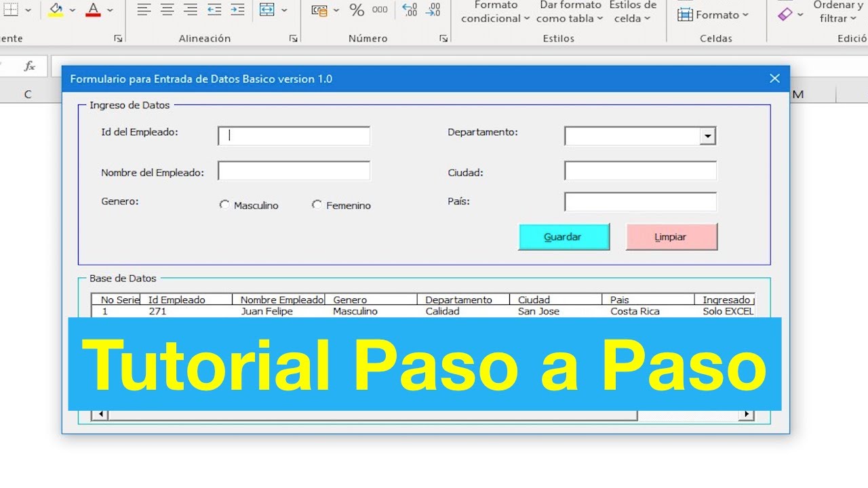Image resolution: width=868 pixels, height=488 pixels.
Task: Click the País text field
Action: [x=641, y=202]
